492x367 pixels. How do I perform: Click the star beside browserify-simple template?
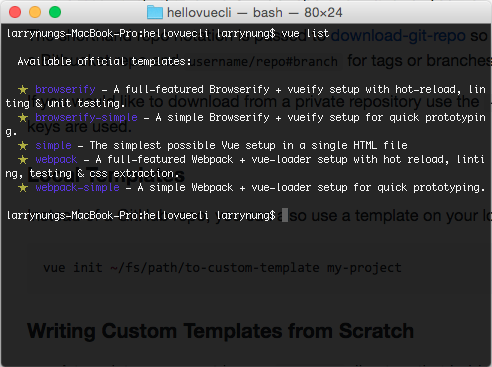click(x=23, y=117)
